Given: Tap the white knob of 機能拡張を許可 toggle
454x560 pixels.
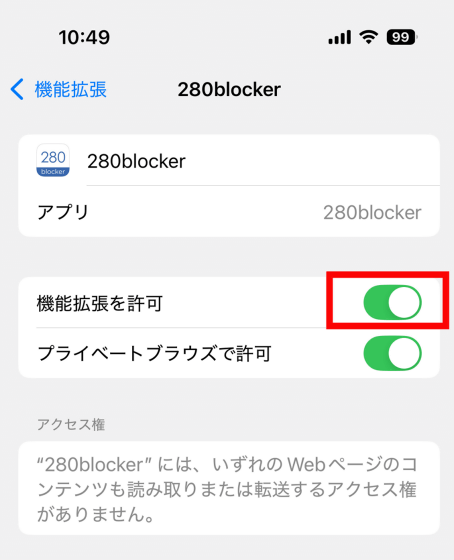Looking at the screenshot, I should [x=404, y=302].
